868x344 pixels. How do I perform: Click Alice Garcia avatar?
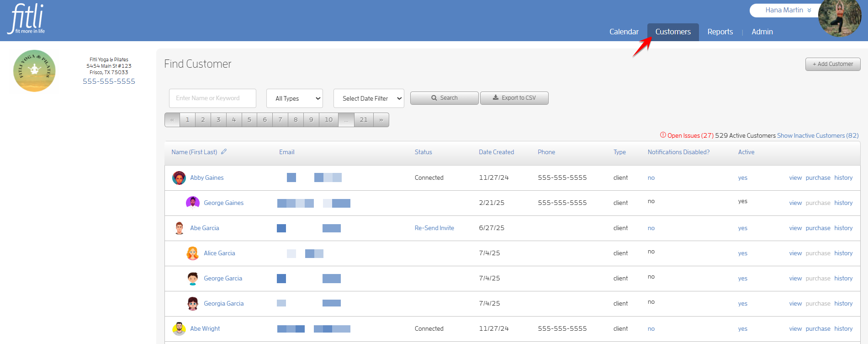[x=193, y=253]
